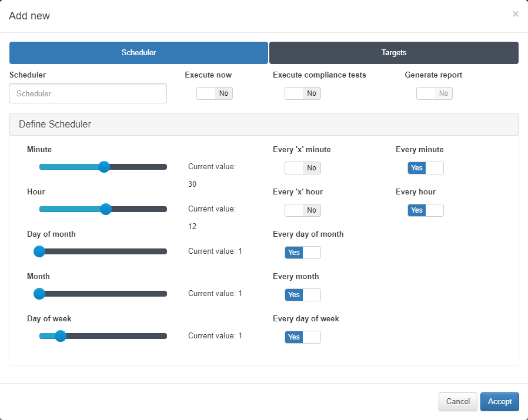The image size is (528, 420).
Task: Enable Execute compliance tests switch
Action: [x=303, y=93]
